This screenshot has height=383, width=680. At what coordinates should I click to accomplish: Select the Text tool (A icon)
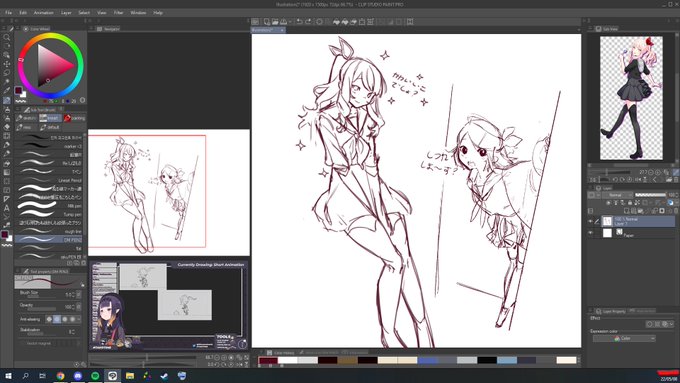[7, 208]
